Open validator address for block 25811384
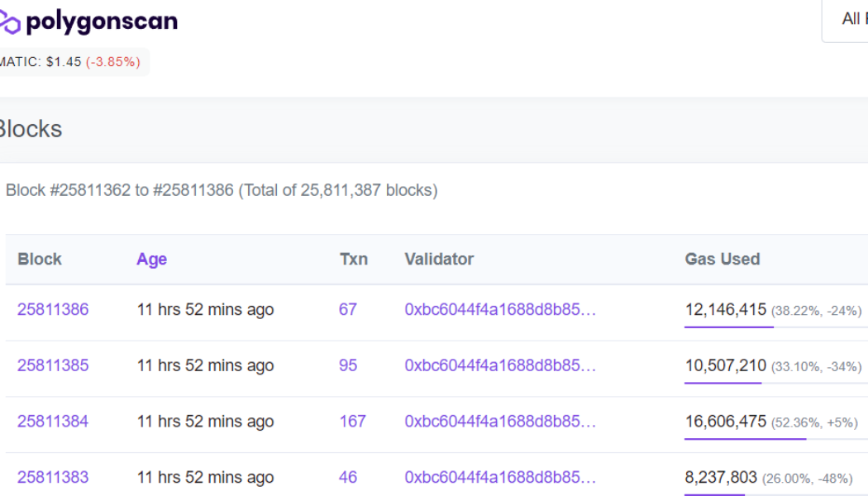 click(500, 422)
